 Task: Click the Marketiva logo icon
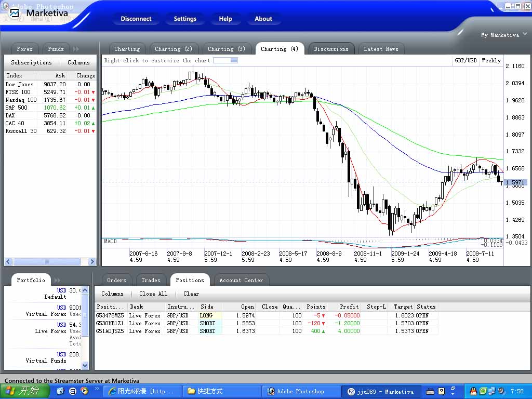[x=15, y=13]
